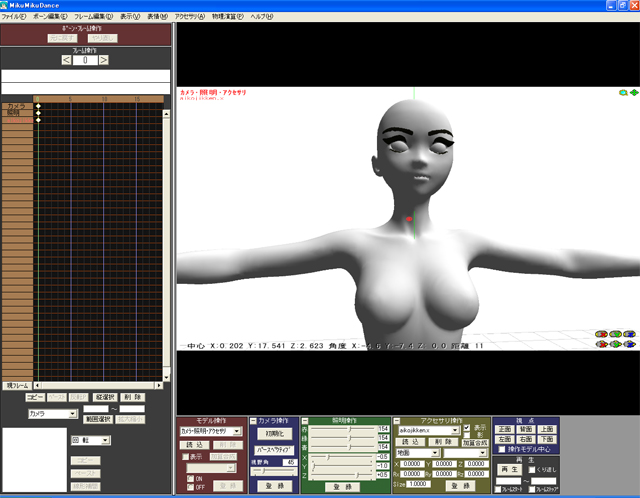This screenshot has height=498, width=640.
Task: Enable the くり返し repeat checkbox
Action: (x=532, y=469)
